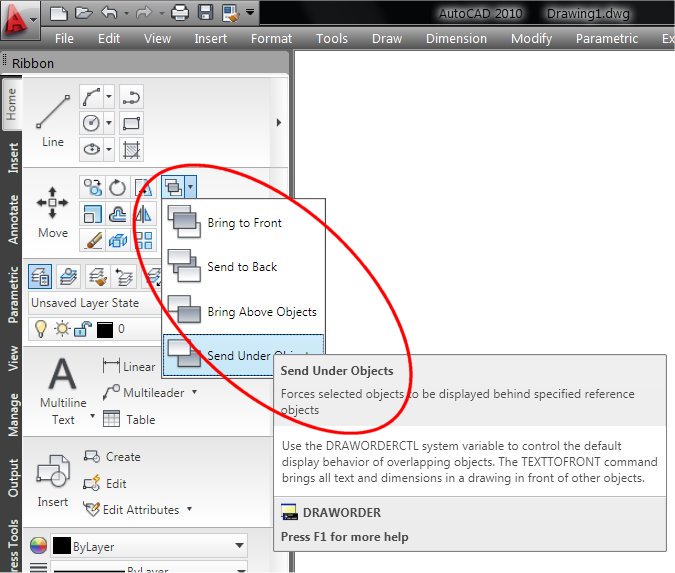Choose Send to Back

click(x=243, y=266)
